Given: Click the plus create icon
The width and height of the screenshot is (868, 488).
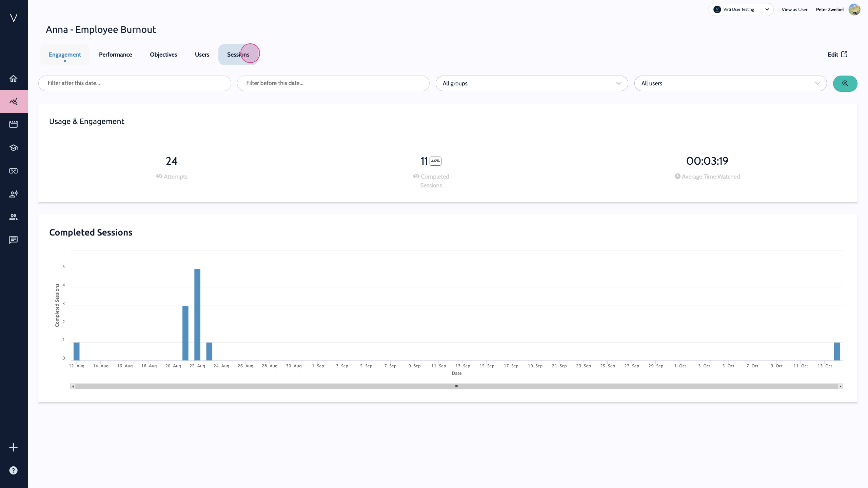Looking at the screenshot, I should (x=14, y=447).
